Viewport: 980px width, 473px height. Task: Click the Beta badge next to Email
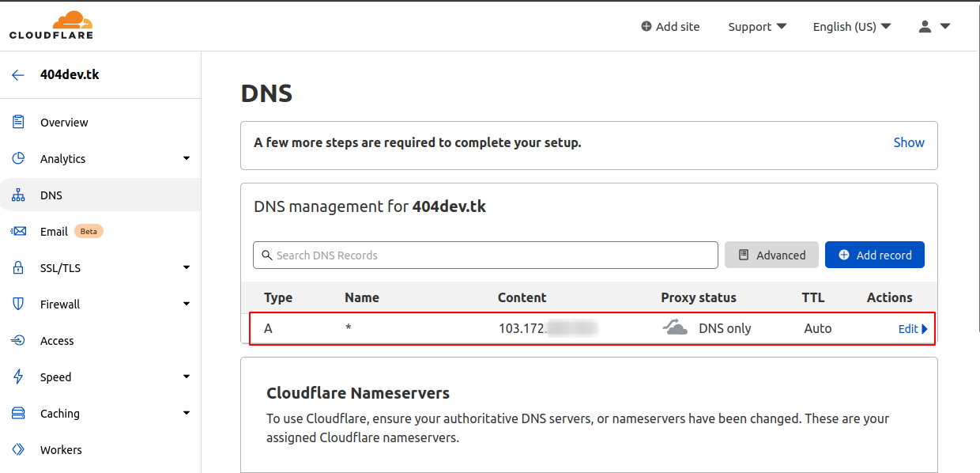coord(89,231)
